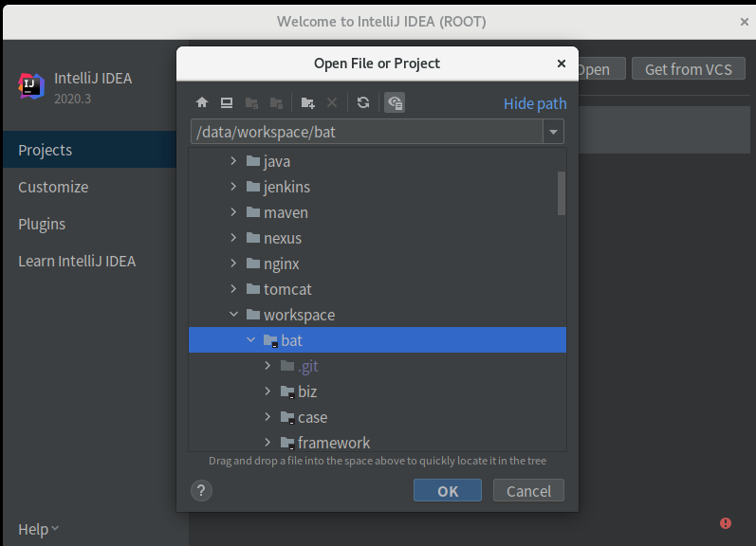Screen dimensions: 756x546
Task: Expand the jenkins folder
Action: [233, 187]
